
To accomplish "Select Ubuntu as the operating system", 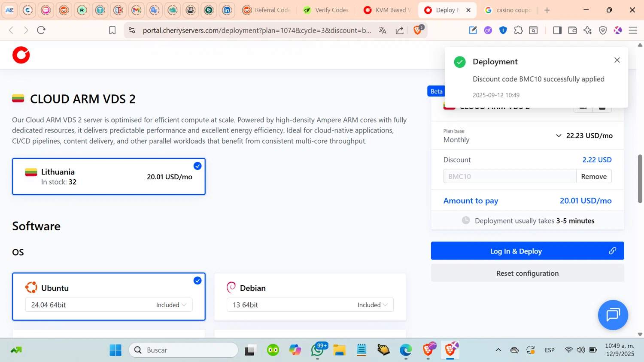I will pos(109,296).
